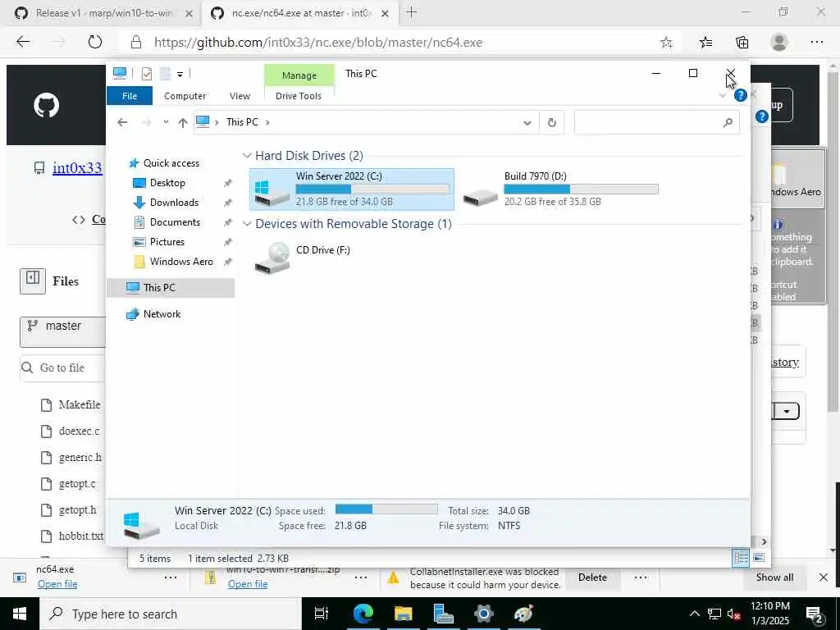Click Open file under nc64.exe download
The image size is (840, 630).
(x=57, y=584)
